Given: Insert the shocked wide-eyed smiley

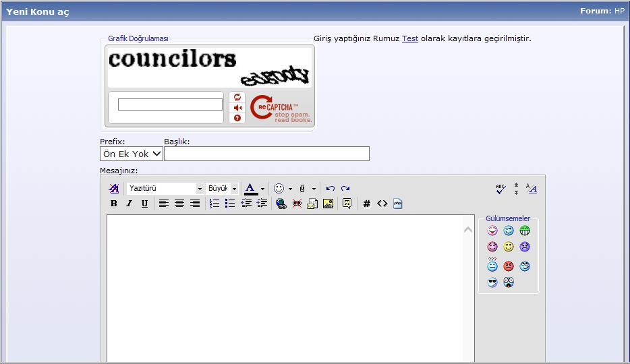Looking at the screenshot, I should pos(509,282).
